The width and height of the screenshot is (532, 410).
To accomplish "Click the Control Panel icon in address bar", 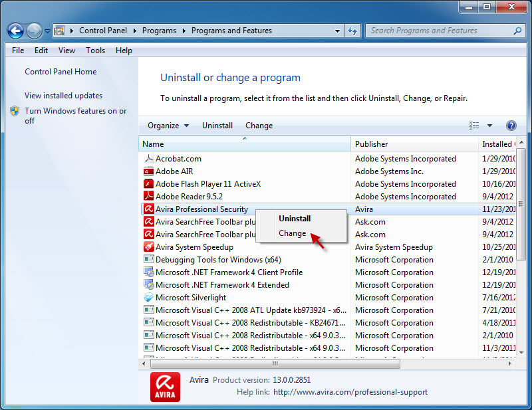I will (x=59, y=31).
